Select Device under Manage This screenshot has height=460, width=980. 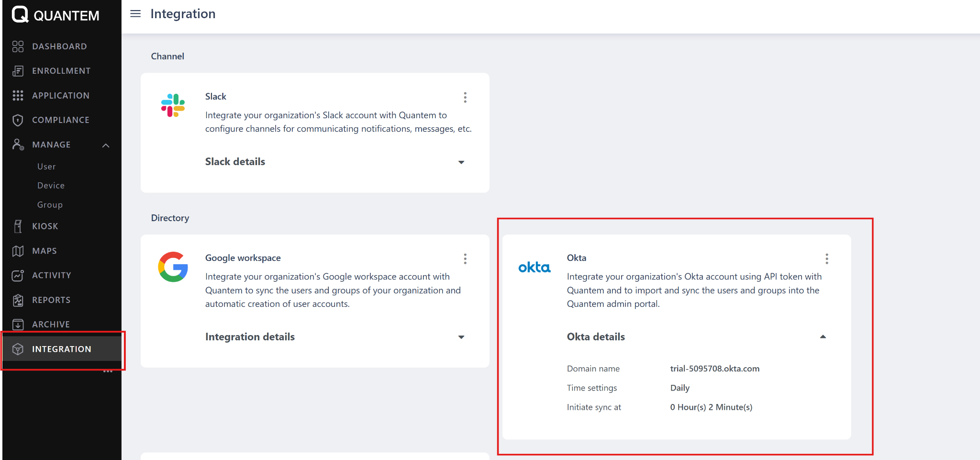pyautogui.click(x=51, y=186)
